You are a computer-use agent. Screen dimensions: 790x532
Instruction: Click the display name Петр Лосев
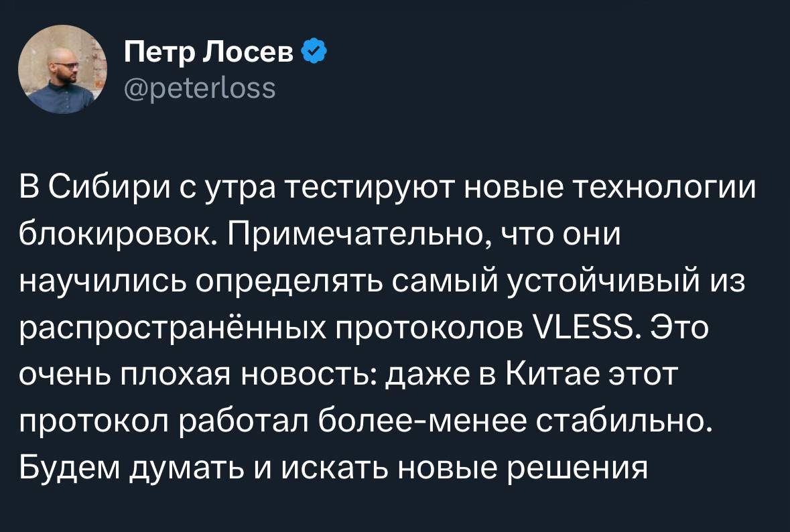tap(209, 52)
